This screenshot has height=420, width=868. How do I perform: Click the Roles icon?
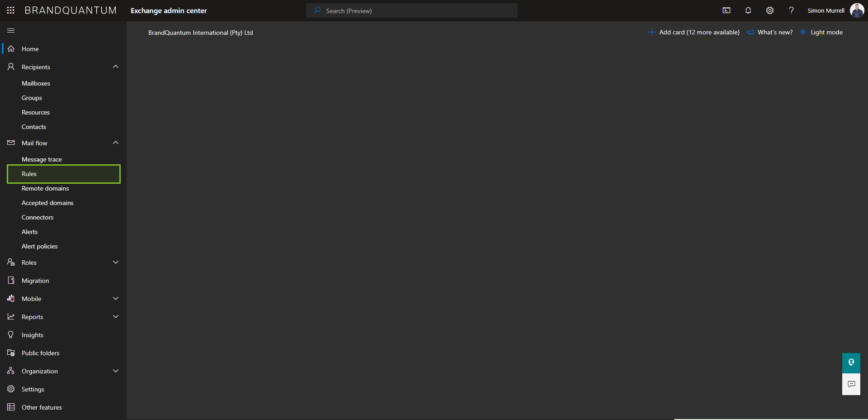click(11, 262)
